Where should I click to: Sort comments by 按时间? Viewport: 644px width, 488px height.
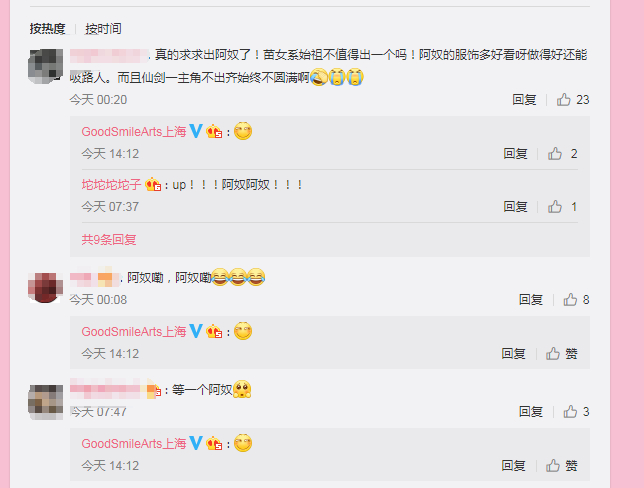tap(103, 29)
